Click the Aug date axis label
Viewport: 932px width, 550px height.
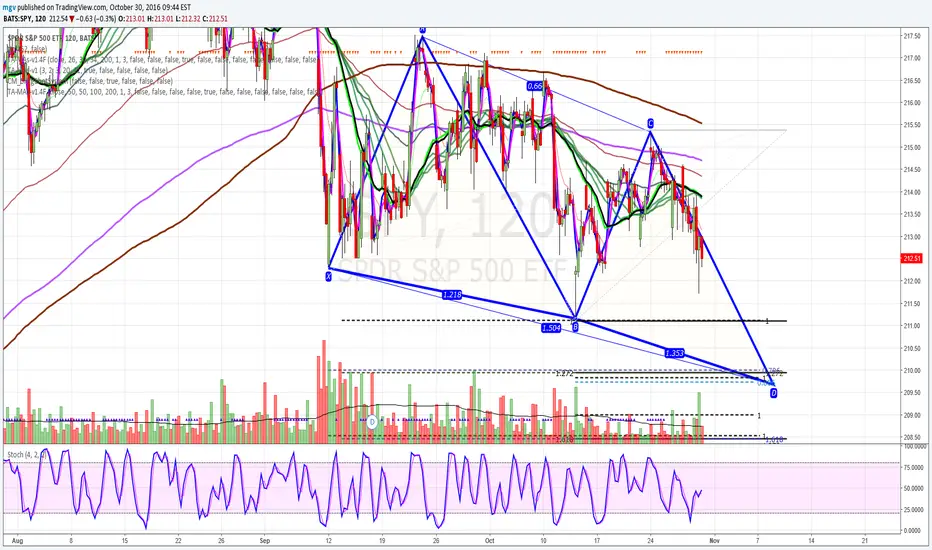click(x=17, y=540)
